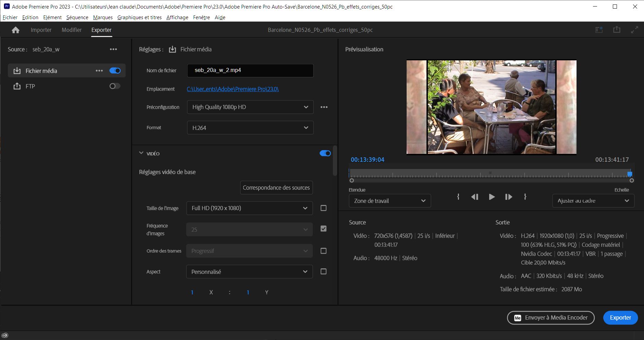
Task: Disable the VIDÉO export toggle
Action: click(x=325, y=153)
